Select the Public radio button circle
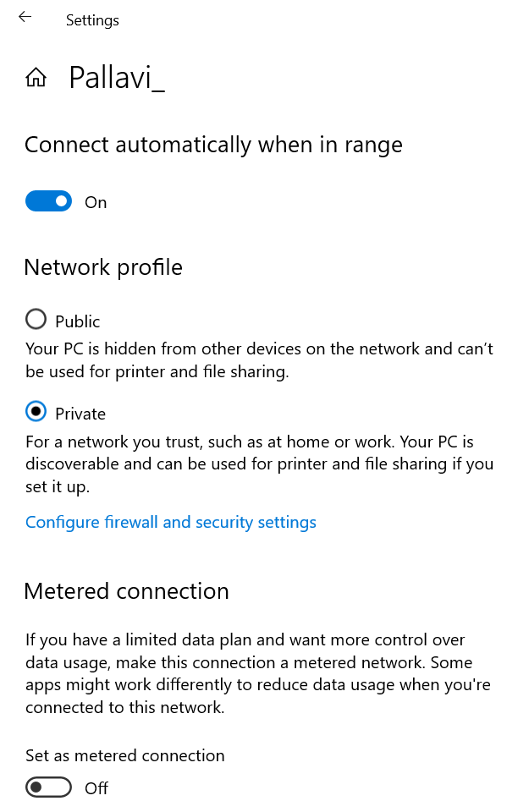 pyautogui.click(x=36, y=320)
